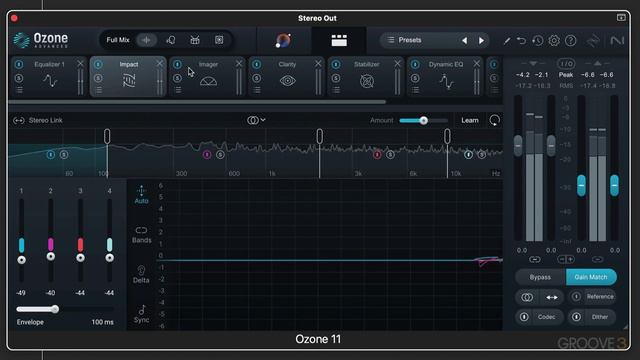Select the Bands link mode
The width and height of the screenshot is (640, 360).
[x=141, y=235]
